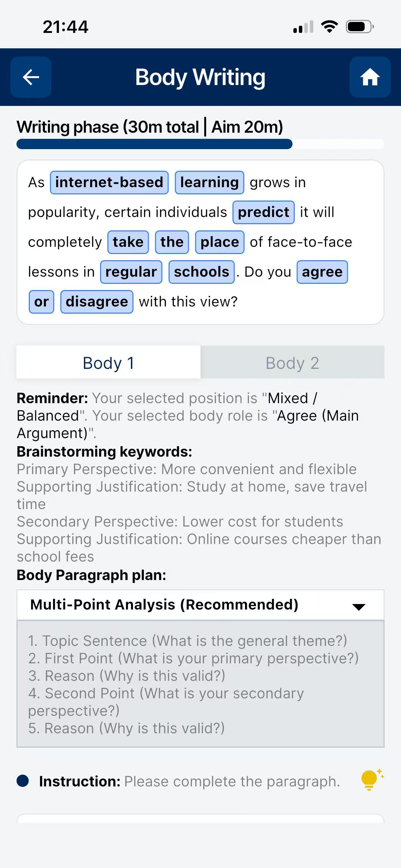Toggle the "internet-based" keyword highlight
Viewport: 401px width, 868px height.
(x=109, y=182)
